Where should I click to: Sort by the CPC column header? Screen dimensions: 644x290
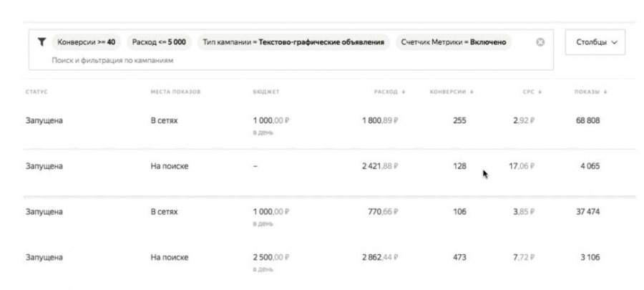[530, 92]
